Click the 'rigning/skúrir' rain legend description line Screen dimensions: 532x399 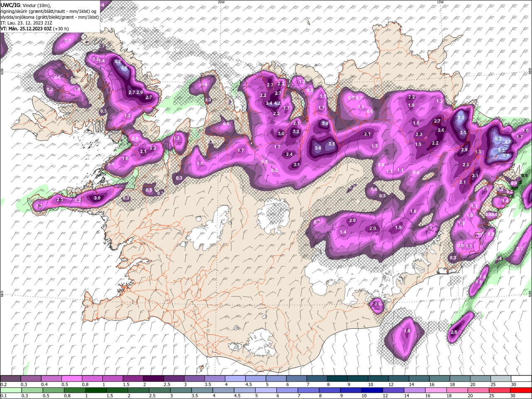click(x=49, y=11)
